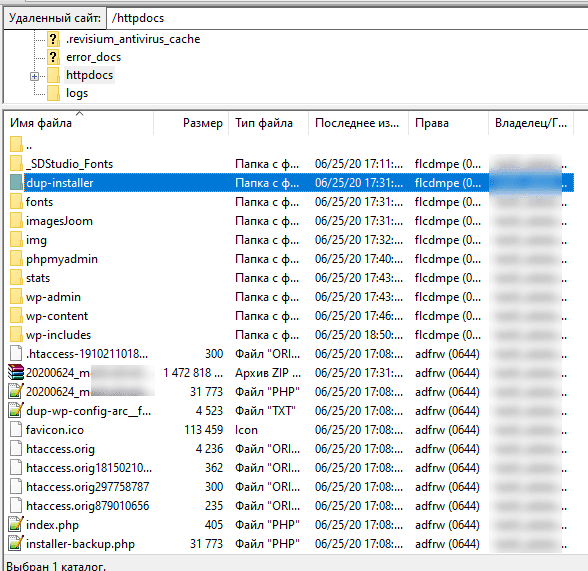Select the wp-content folder row
588x571 pixels.
291,316
